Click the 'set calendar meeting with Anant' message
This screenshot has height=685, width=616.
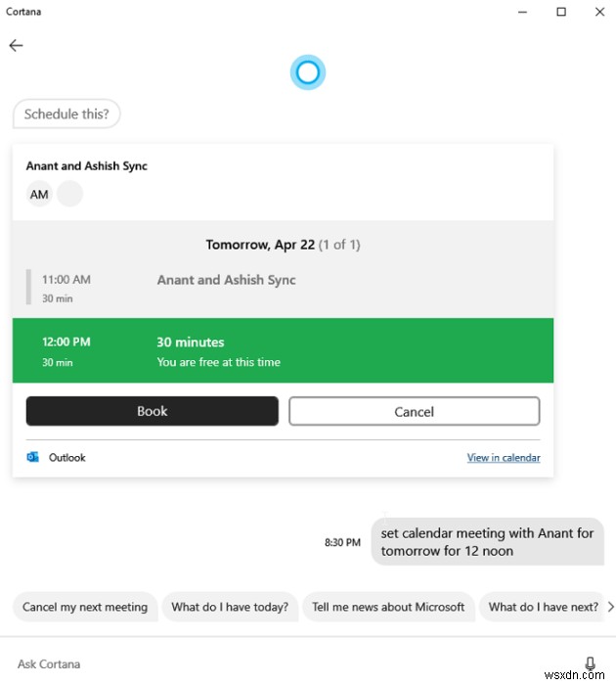(487, 542)
